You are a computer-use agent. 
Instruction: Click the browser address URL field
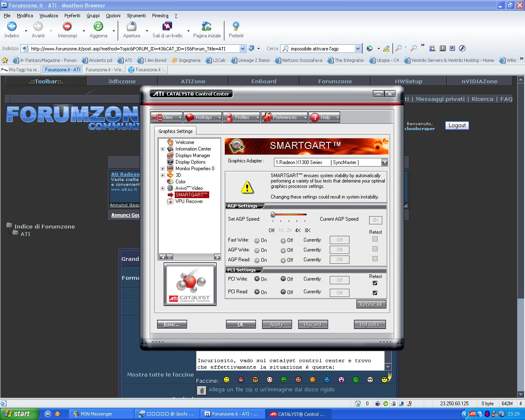tap(134, 48)
